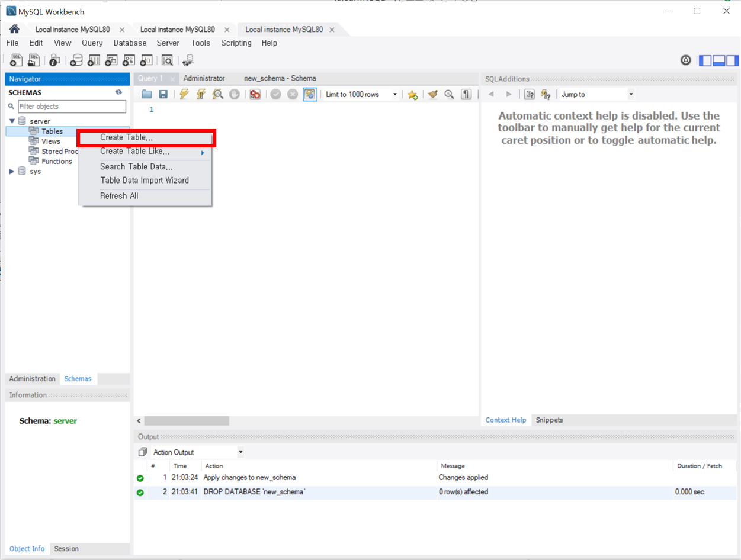Open the search table data icon
This screenshot has width=741, height=560.
[x=167, y=60]
